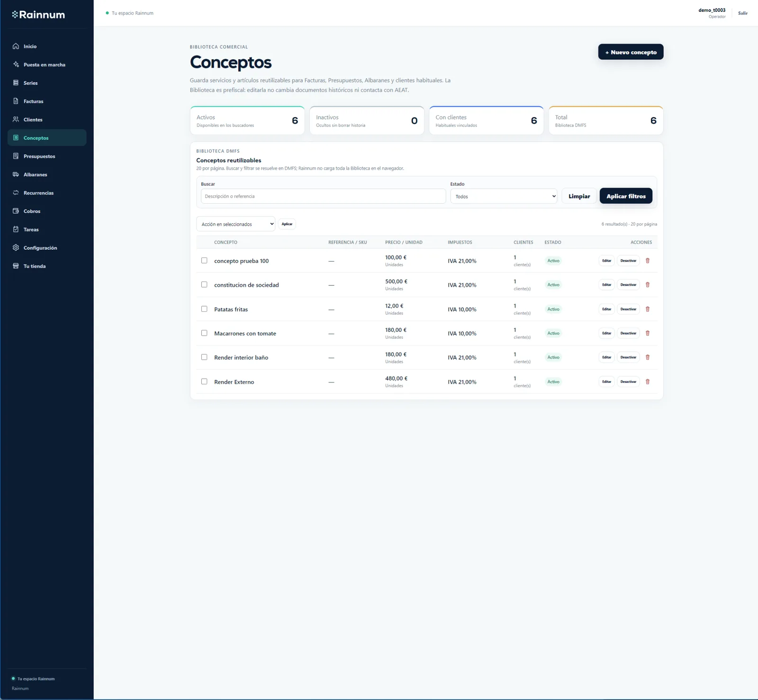Viewport: 758px width, 700px height.
Task: Click the Tareas clipboard icon
Action: point(16,229)
